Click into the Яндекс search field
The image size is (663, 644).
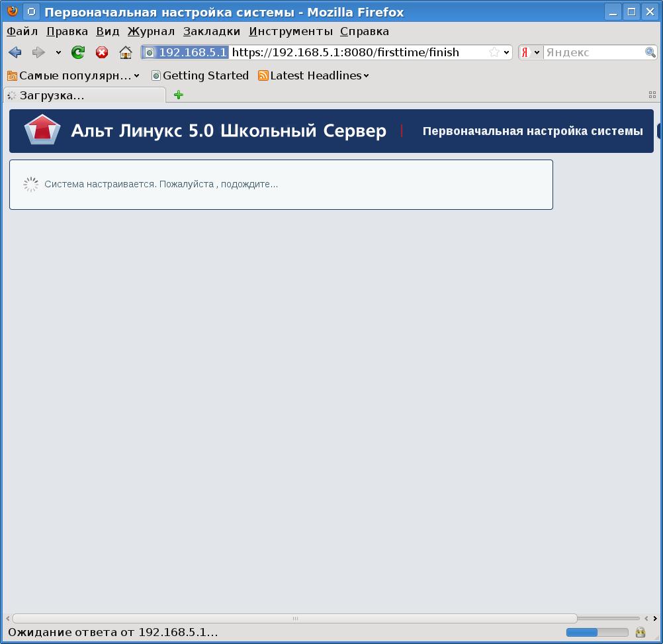593,52
